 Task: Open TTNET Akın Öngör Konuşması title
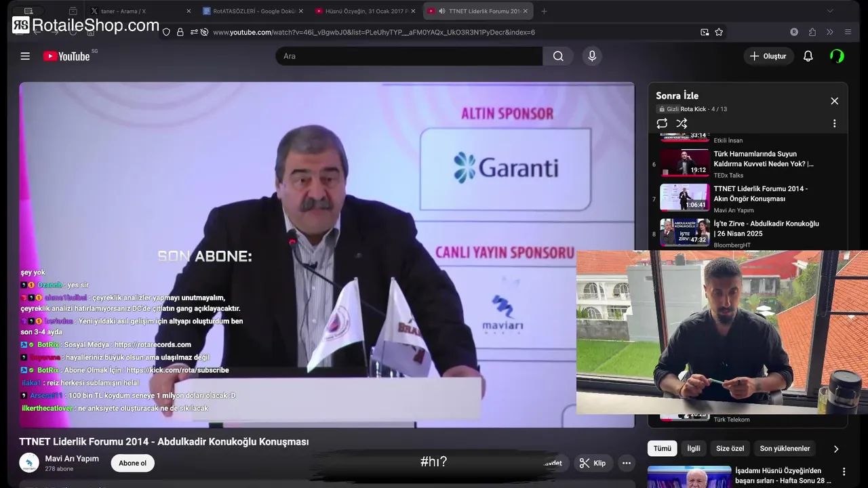[760, 194]
